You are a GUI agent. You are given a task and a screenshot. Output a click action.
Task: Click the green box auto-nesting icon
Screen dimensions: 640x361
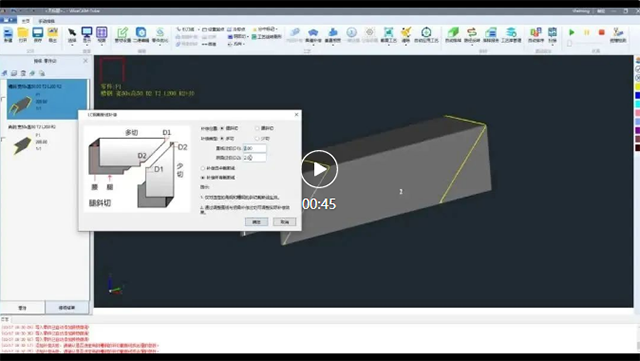(x=453, y=32)
